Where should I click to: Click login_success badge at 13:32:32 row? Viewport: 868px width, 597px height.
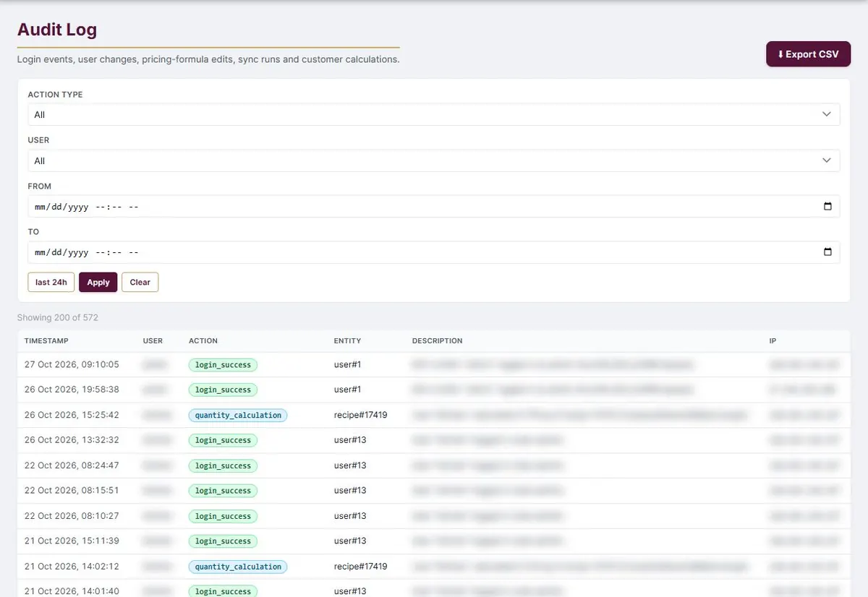click(223, 441)
